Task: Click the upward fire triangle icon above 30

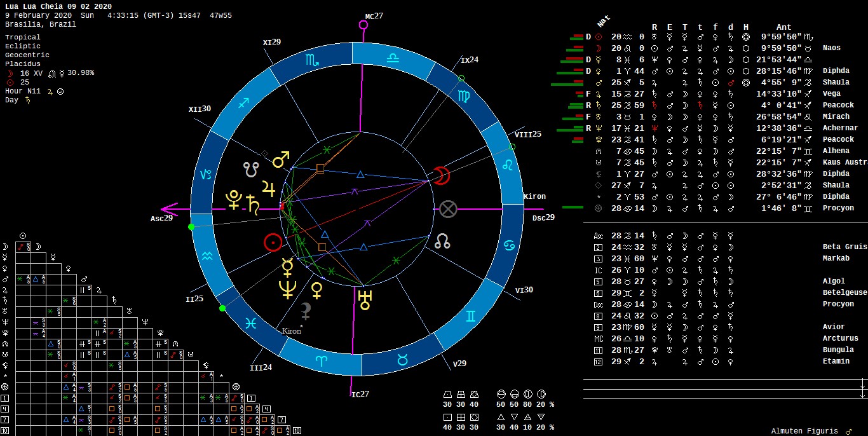Action: click(500, 418)
